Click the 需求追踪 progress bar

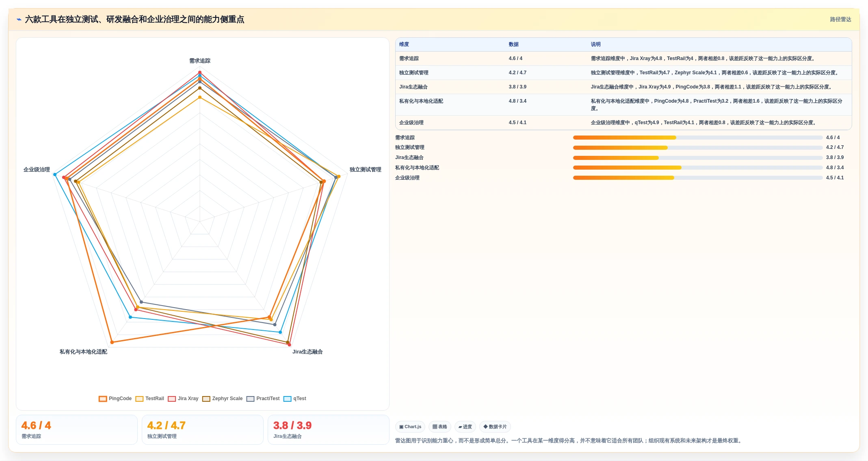point(698,138)
